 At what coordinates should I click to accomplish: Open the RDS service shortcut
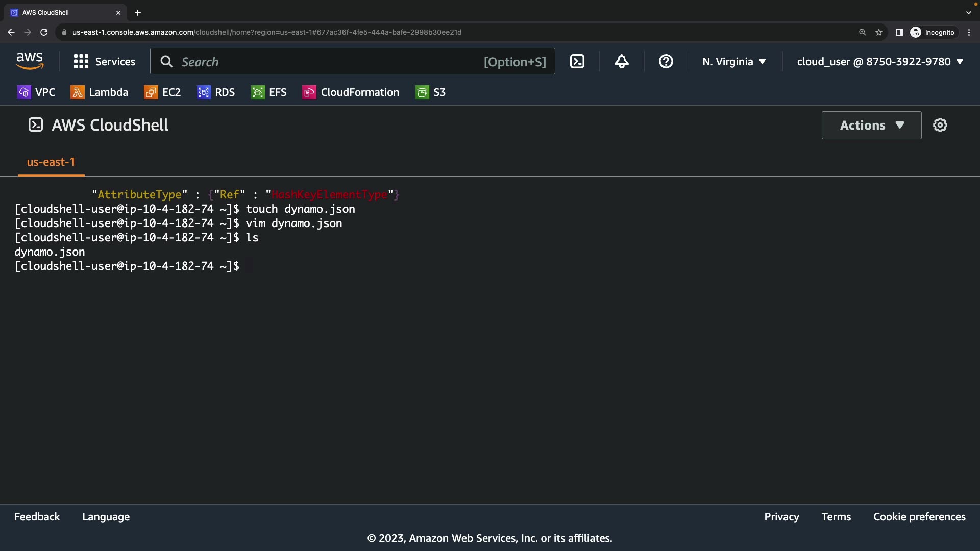coord(216,92)
